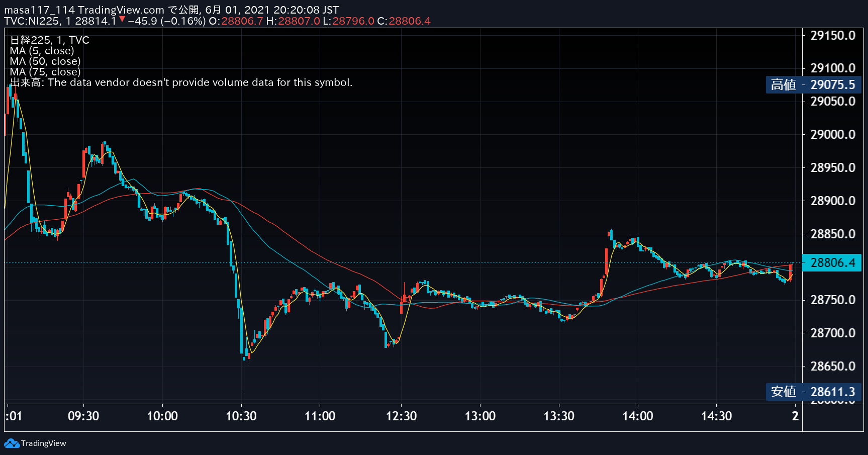This screenshot has height=455, width=868.
Task: Click the open value O:28806.7
Action: (x=236, y=21)
